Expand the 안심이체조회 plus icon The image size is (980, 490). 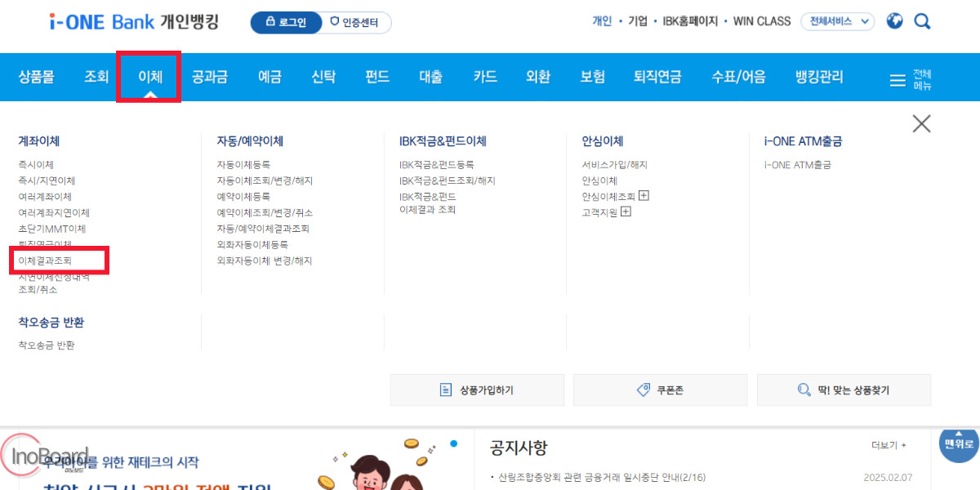tap(644, 196)
